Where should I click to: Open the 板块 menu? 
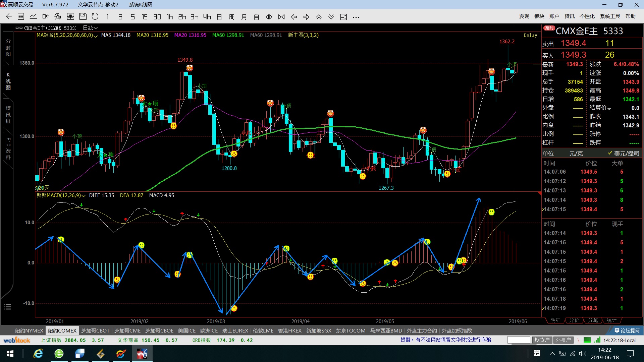click(x=539, y=16)
